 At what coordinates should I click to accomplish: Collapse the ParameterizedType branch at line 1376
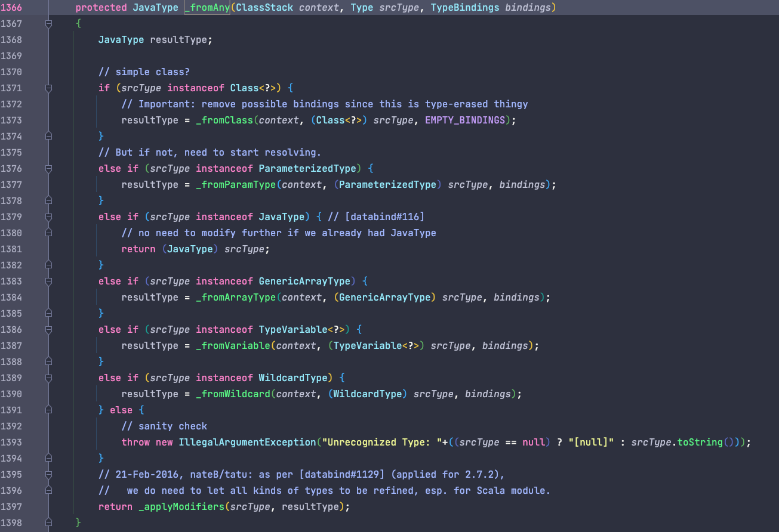point(49,168)
